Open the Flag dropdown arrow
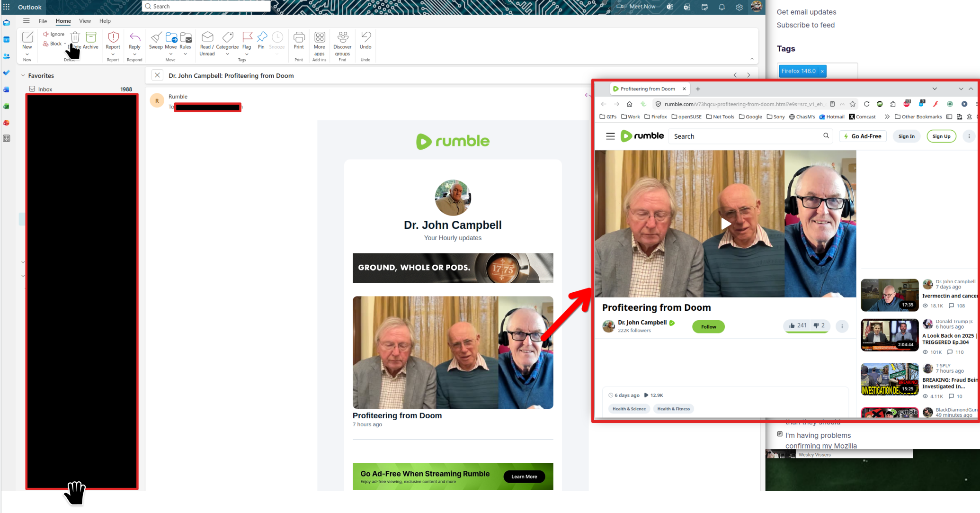980x513 pixels. click(247, 54)
